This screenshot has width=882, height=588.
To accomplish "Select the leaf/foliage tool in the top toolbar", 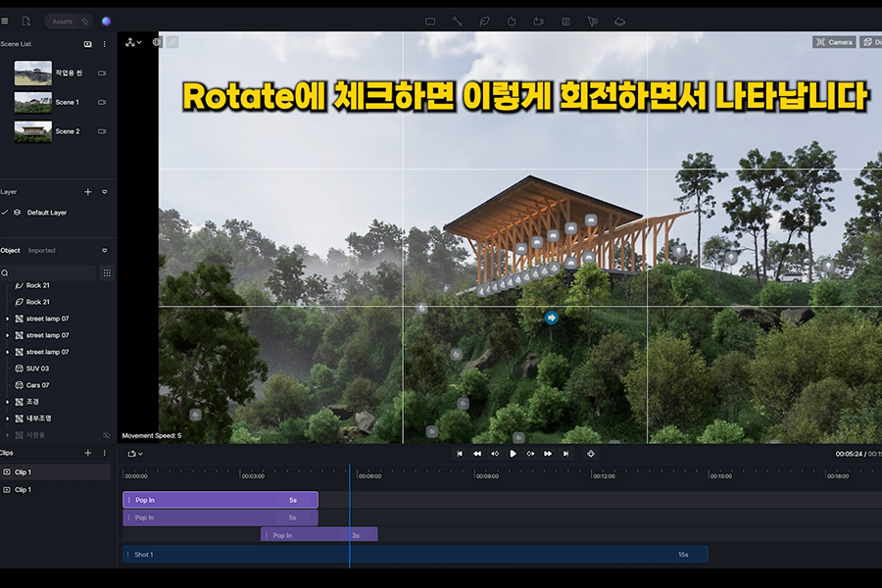I will (484, 21).
